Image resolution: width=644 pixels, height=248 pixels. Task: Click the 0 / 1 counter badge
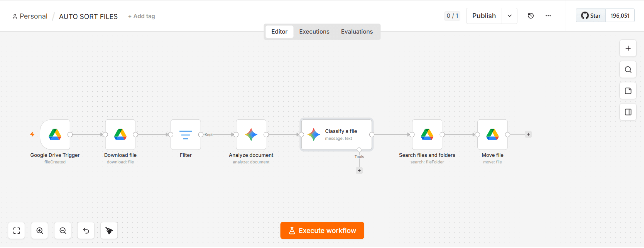pos(452,16)
